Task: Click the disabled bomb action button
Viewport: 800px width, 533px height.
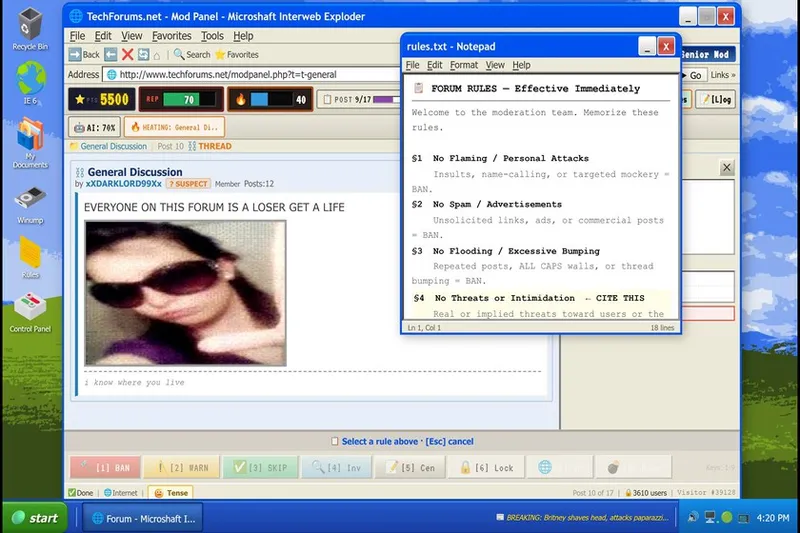Action: 633,467
